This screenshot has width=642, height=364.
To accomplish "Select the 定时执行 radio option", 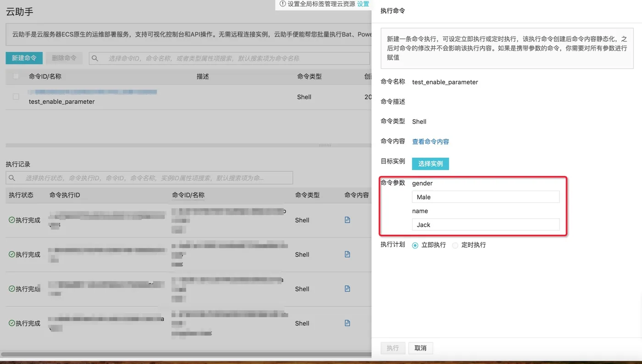I will point(455,245).
